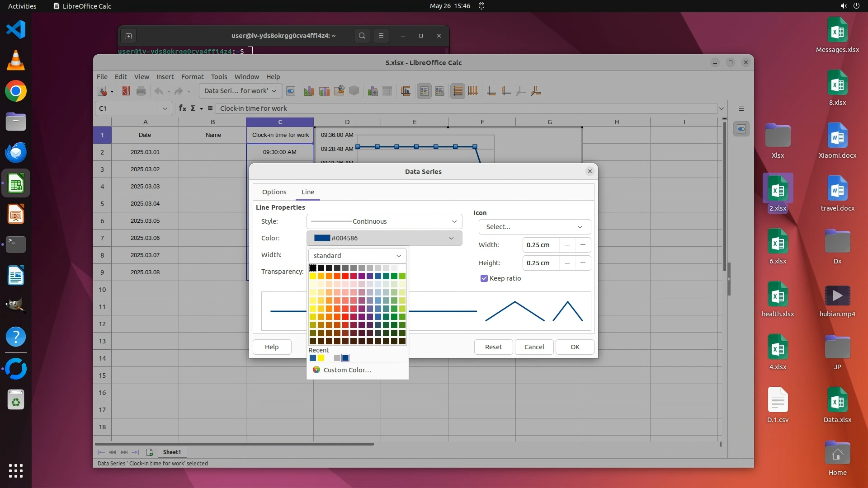The height and width of the screenshot is (488, 868).
Task: Click the Format Selection toolbar icon
Action: click(291, 91)
